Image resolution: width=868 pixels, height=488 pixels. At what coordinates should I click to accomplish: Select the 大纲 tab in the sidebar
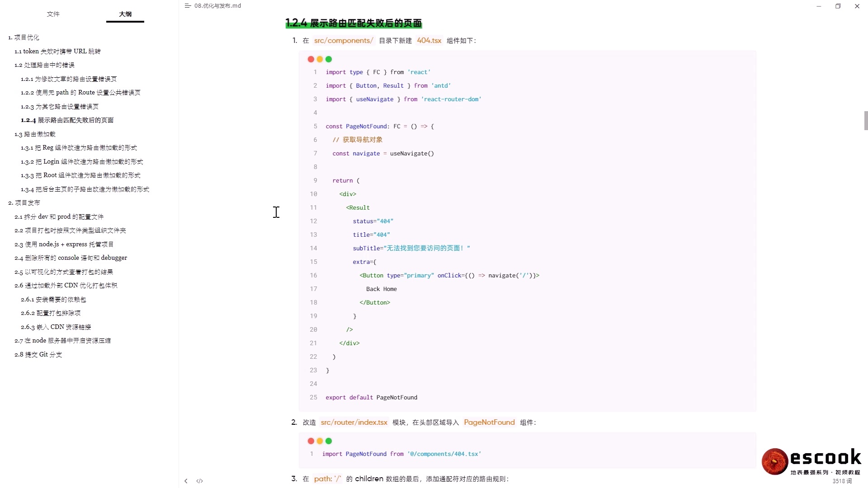[125, 14]
